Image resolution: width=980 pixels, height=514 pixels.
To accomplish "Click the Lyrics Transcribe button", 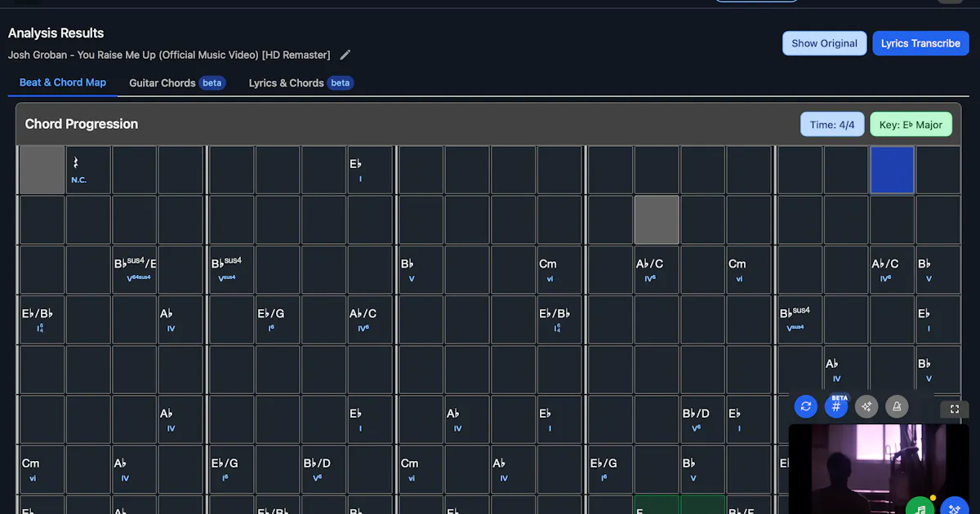I will tap(920, 43).
